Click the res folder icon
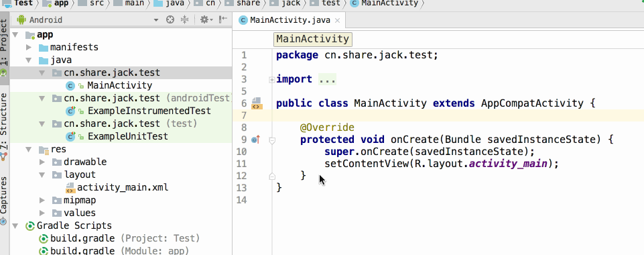Viewport: 644px width, 255px height. coord(44,149)
